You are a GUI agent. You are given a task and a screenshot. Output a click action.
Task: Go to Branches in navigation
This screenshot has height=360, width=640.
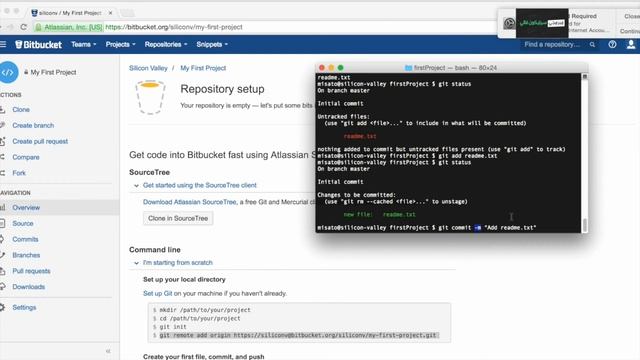click(26, 255)
